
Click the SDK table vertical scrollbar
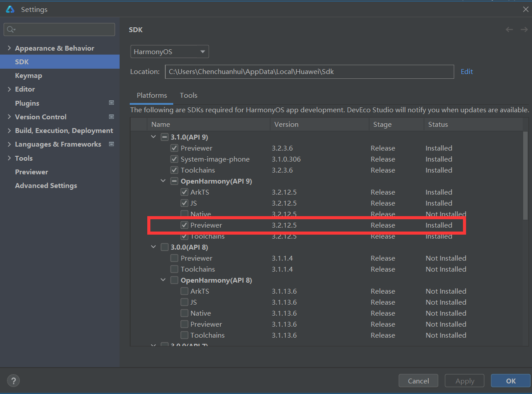tap(525, 175)
